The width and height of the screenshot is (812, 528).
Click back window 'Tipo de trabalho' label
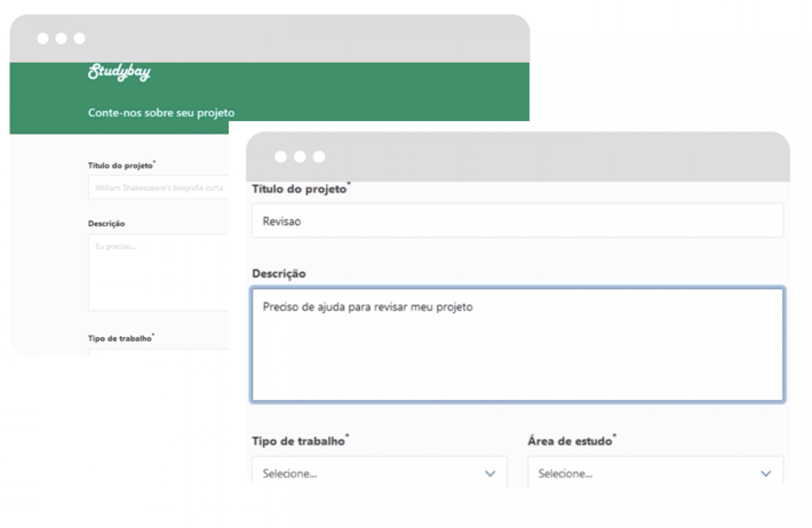pos(121,338)
